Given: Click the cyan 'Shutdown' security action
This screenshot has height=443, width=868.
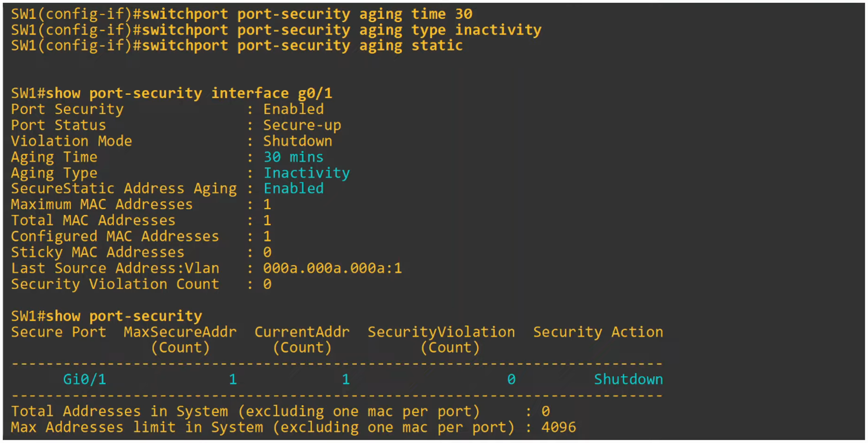Looking at the screenshot, I should (628, 380).
